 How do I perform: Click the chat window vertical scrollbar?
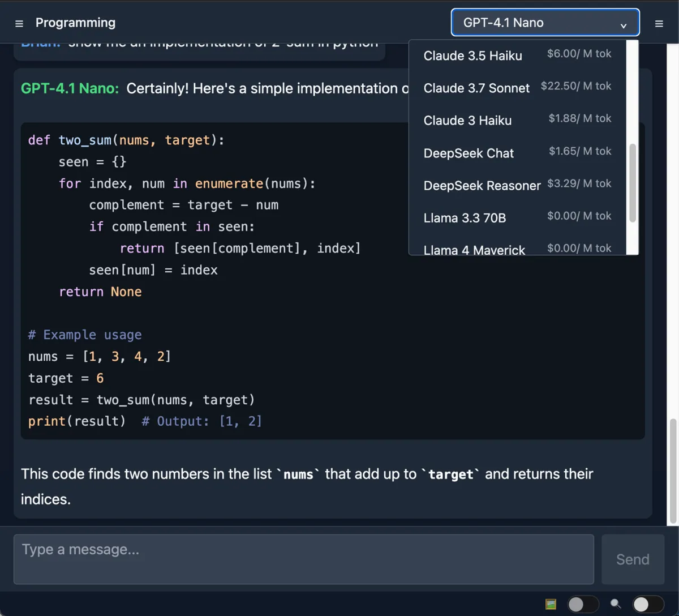coord(673,471)
